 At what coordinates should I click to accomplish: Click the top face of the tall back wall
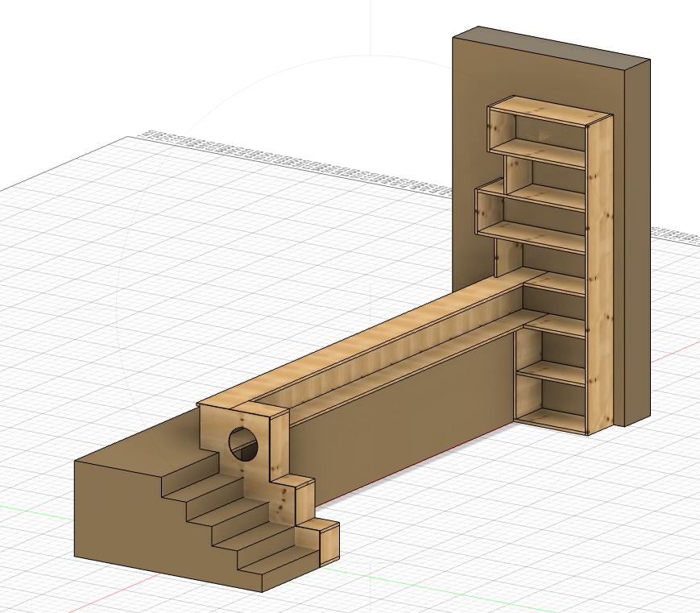[x=553, y=47]
